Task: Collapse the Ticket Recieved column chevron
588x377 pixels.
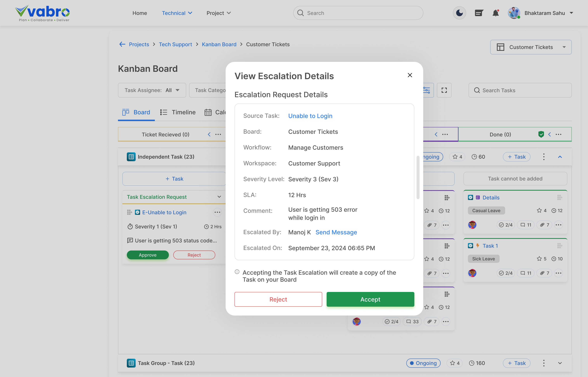Action: pos(209,134)
